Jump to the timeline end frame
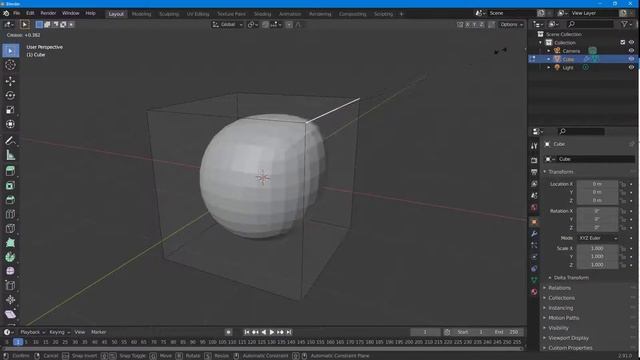This screenshot has height=360, width=640. (x=289, y=332)
